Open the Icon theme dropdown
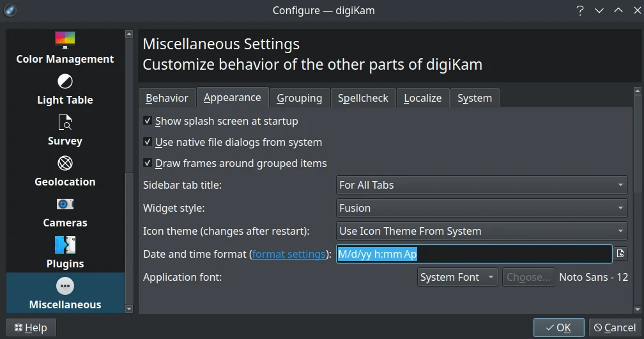 482,231
